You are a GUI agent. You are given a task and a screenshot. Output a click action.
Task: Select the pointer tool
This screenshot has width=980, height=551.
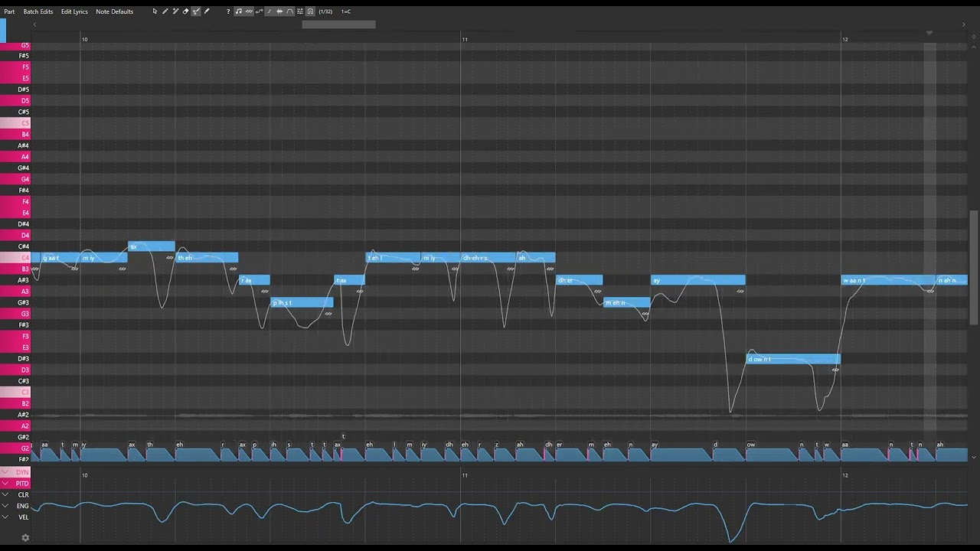pyautogui.click(x=155, y=11)
